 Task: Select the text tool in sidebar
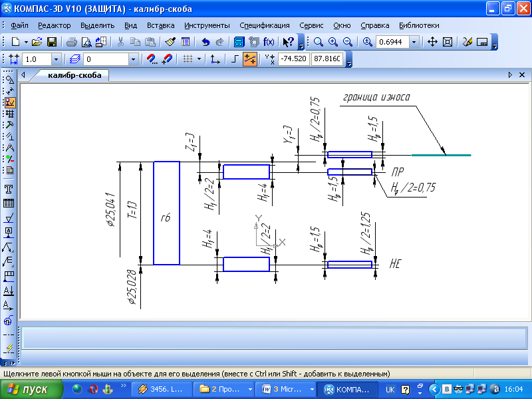pyautogui.click(x=9, y=190)
